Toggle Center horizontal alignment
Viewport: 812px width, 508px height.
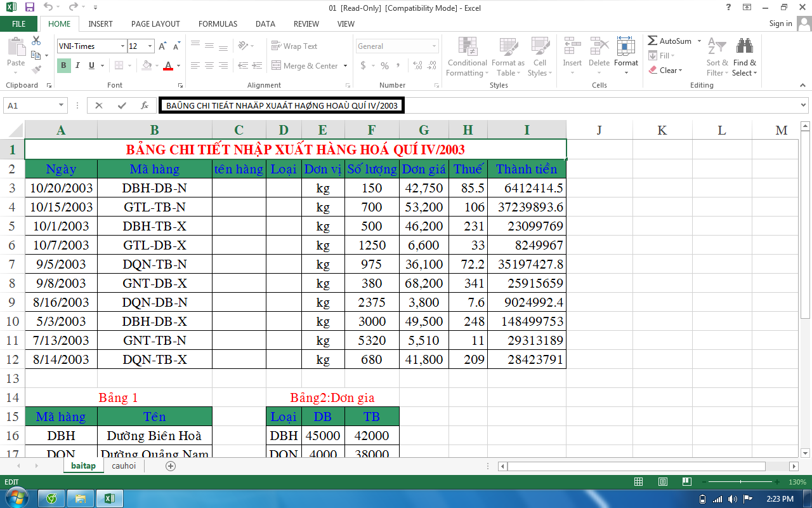click(x=209, y=65)
